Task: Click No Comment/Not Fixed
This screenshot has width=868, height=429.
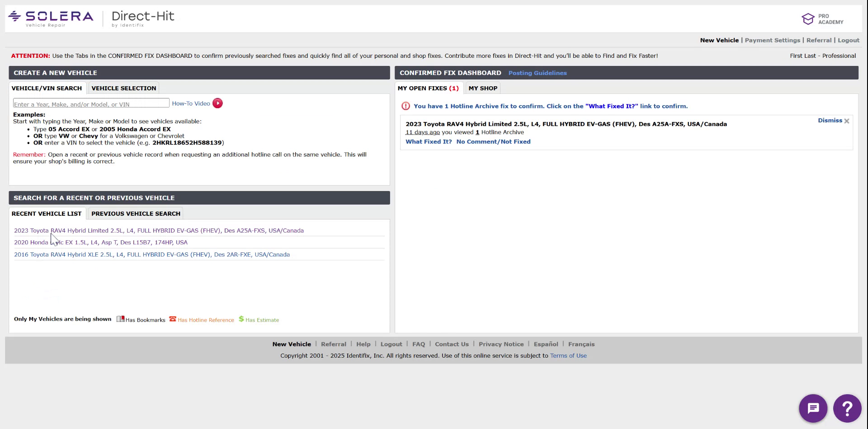Action: click(x=494, y=141)
